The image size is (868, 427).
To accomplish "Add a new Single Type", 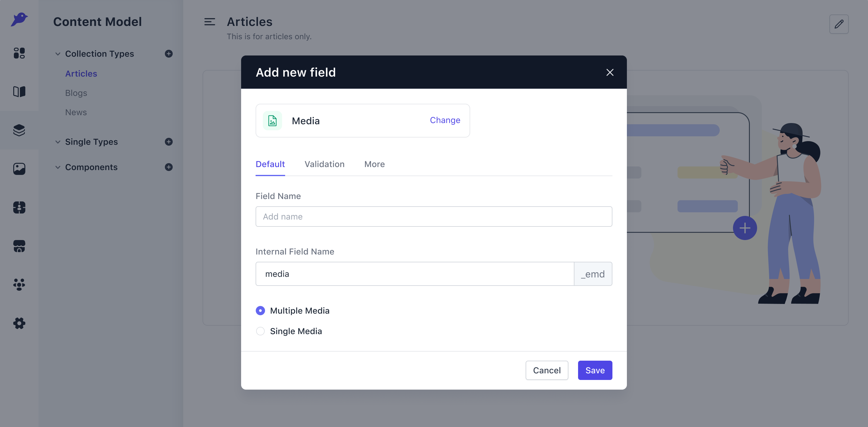I will (x=169, y=141).
